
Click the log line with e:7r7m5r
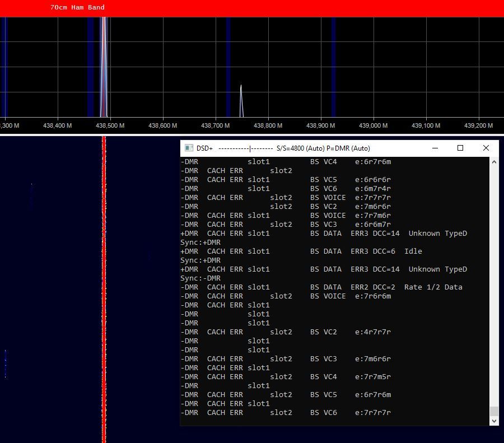[286, 376]
